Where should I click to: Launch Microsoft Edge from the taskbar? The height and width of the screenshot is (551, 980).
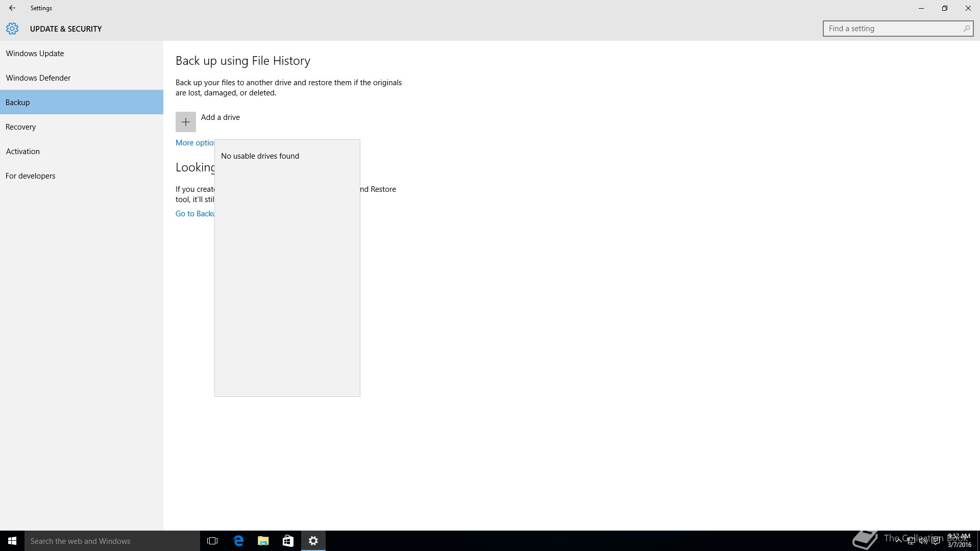pos(238,541)
